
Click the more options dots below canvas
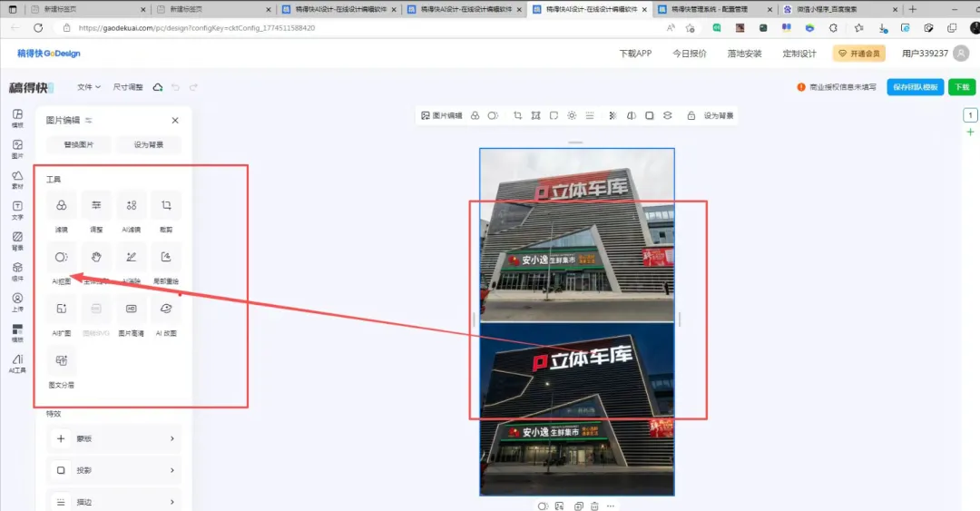pyautogui.click(x=611, y=506)
